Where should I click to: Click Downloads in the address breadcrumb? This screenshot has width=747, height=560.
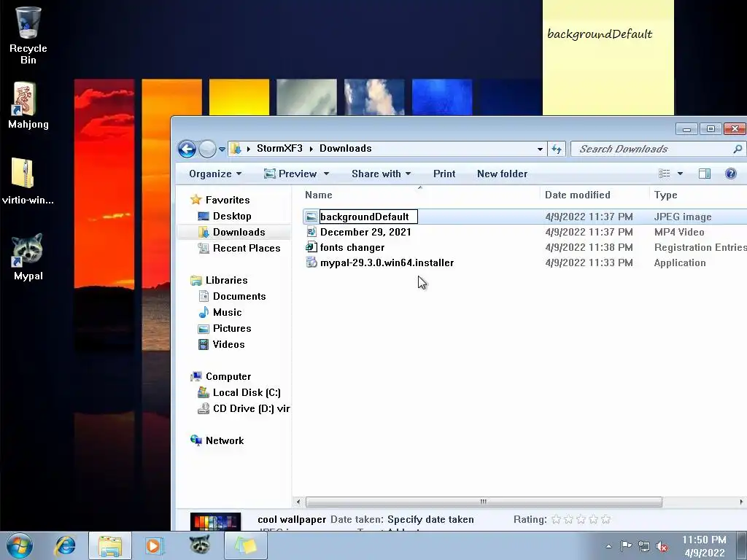[x=345, y=149]
